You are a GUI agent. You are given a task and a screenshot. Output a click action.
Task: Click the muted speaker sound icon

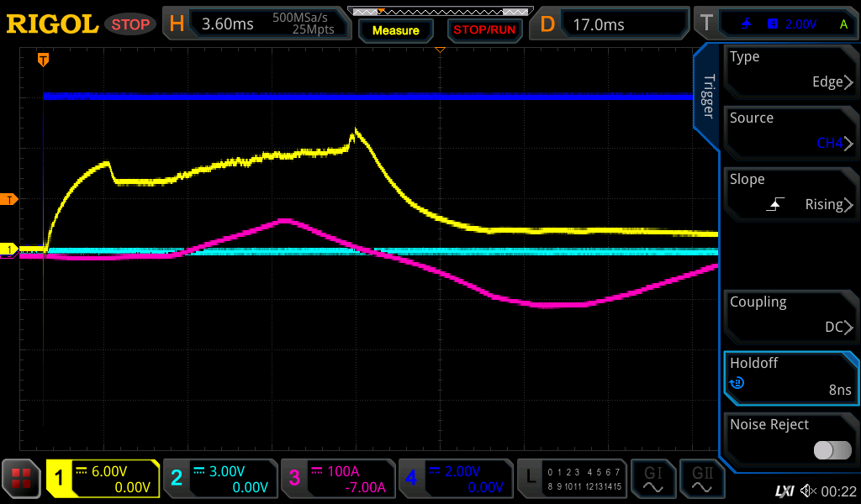click(808, 491)
